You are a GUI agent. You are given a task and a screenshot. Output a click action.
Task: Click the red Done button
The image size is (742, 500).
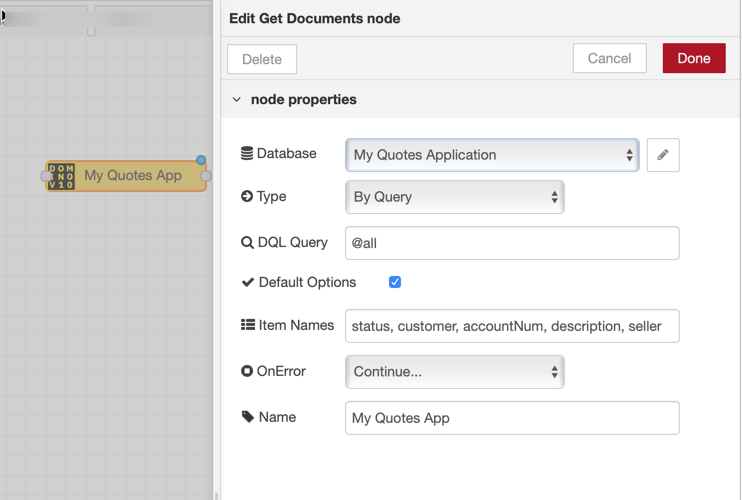pyautogui.click(x=694, y=58)
